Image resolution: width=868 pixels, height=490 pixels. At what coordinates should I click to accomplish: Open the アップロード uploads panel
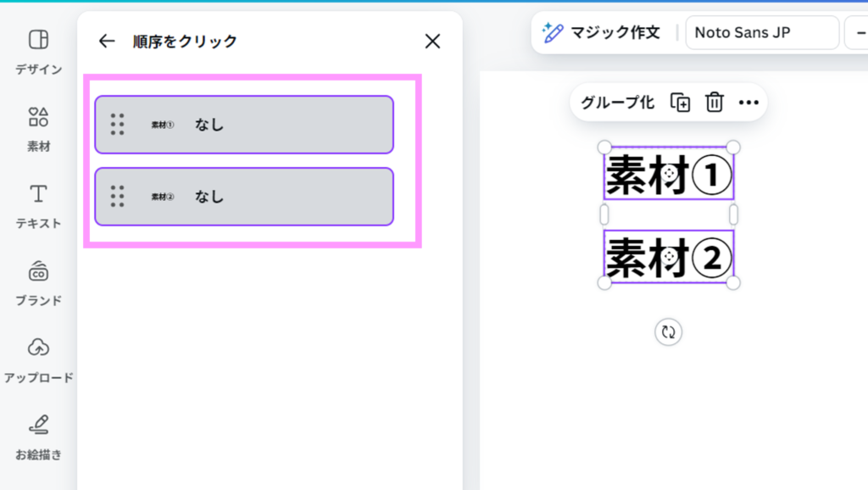[38, 359]
